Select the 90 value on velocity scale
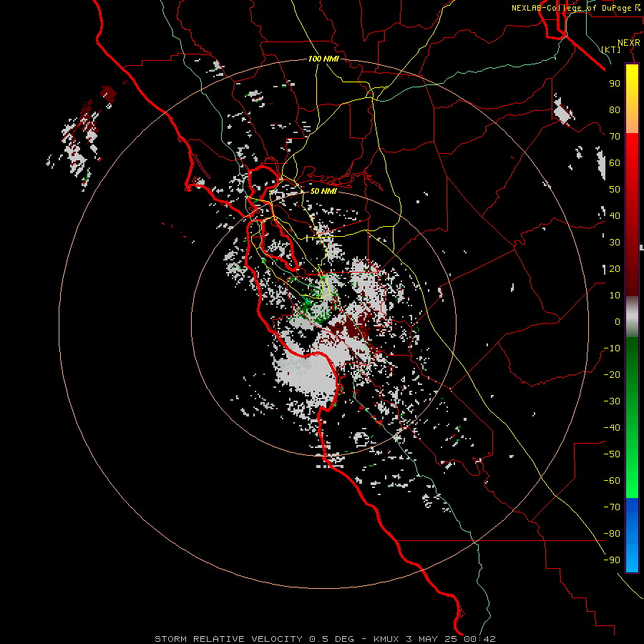The image size is (644, 644). pos(615,84)
